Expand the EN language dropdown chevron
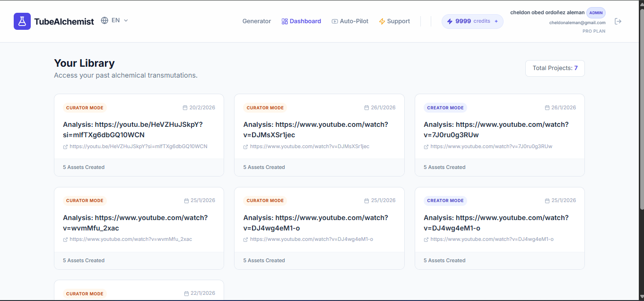This screenshot has height=301, width=644. point(126,21)
